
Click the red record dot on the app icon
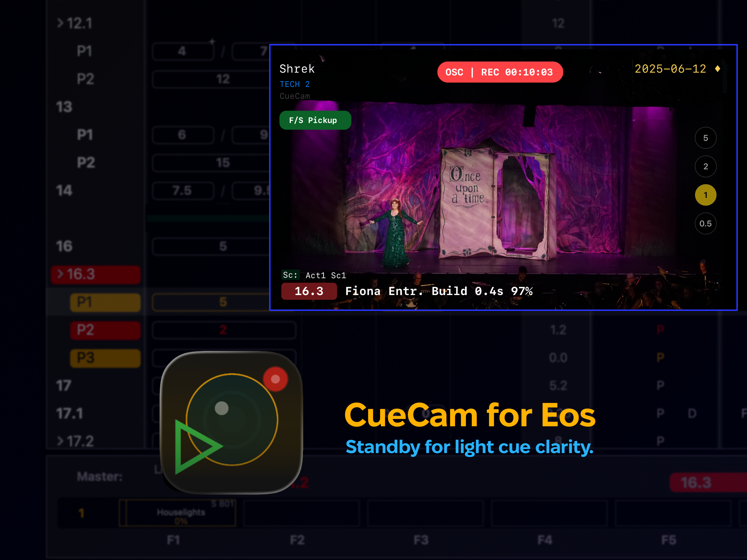click(x=275, y=379)
